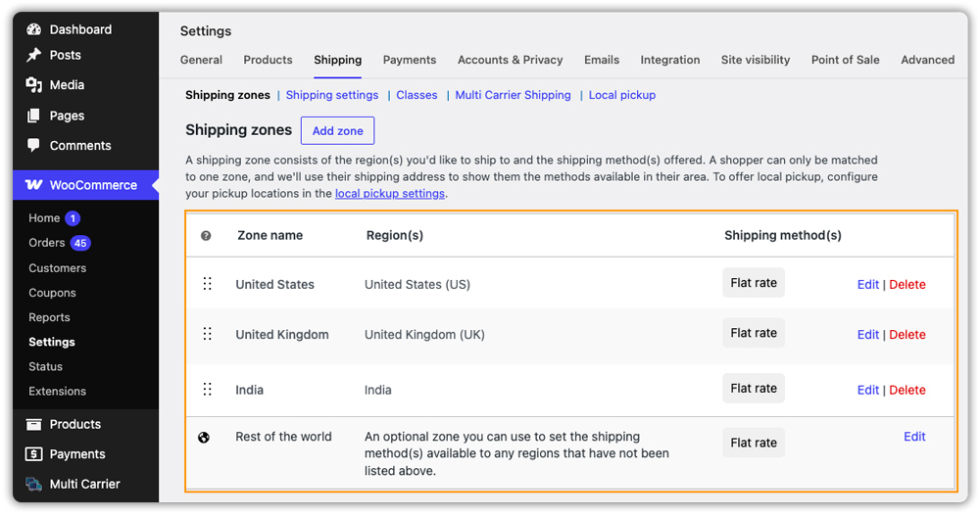The image size is (980, 516).
Task: Open the Products settings tab
Action: point(269,60)
